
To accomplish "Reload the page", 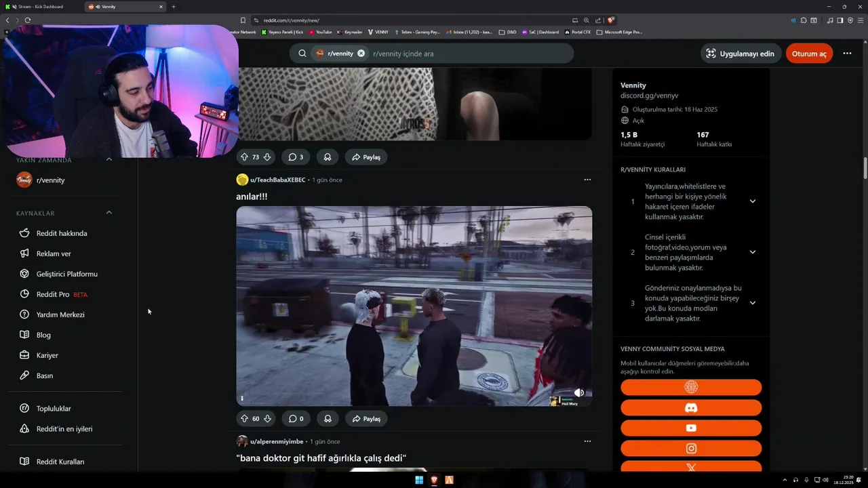I will click(27, 20).
